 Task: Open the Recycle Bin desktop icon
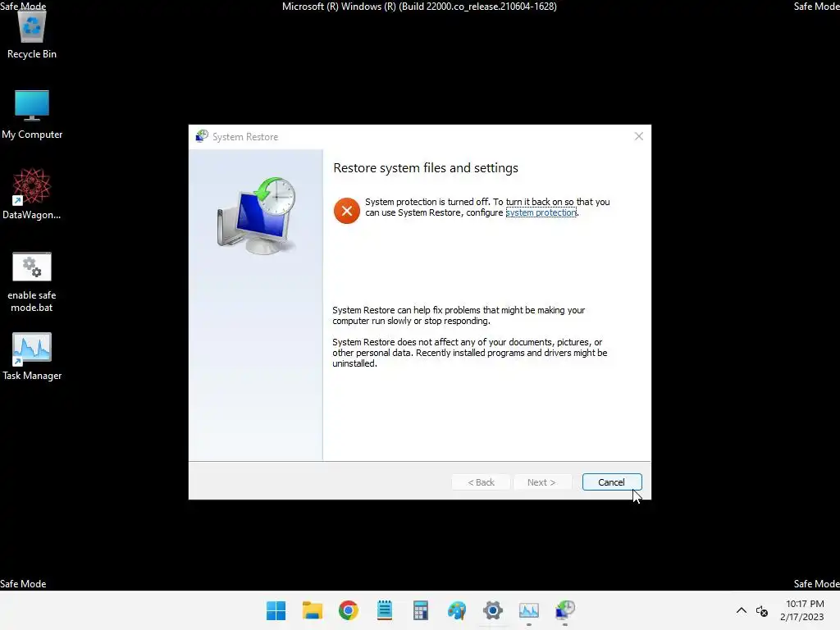pos(32,34)
